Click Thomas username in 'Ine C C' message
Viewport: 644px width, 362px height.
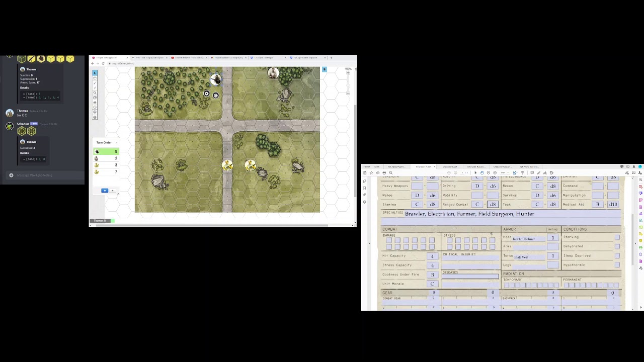pyautogui.click(x=23, y=111)
